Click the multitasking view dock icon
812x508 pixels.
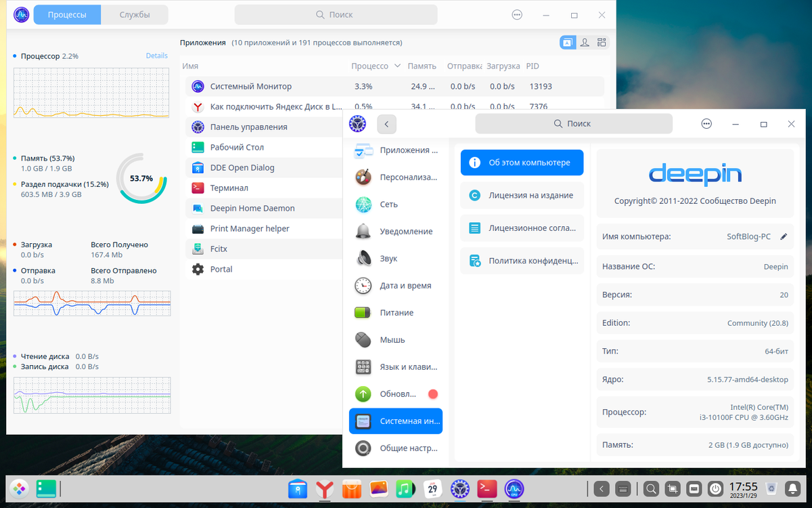(46, 488)
